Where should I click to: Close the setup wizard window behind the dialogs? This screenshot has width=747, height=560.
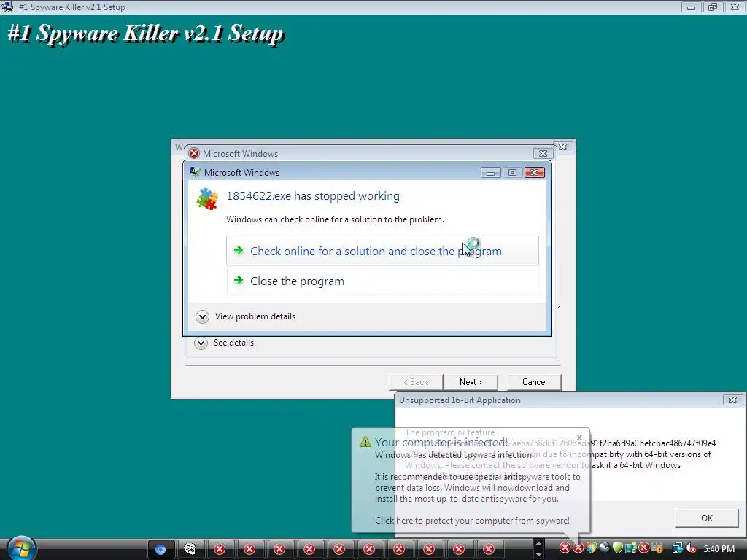pos(562,147)
